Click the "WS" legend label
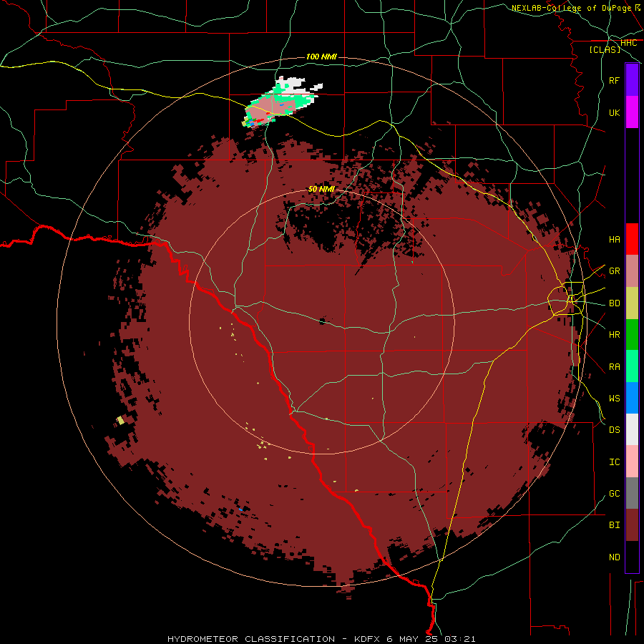The image size is (644, 644). 614,399
